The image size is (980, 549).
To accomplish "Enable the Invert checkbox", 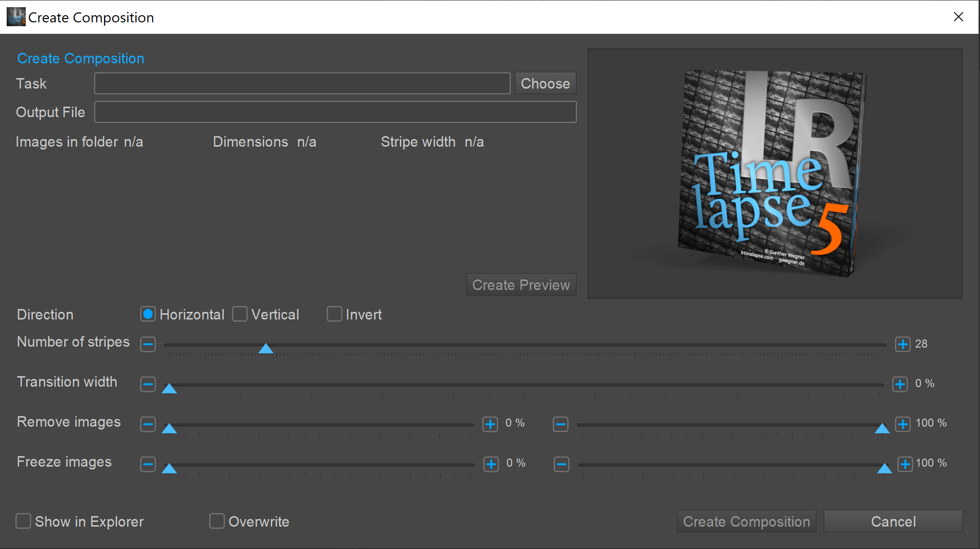I will (335, 314).
